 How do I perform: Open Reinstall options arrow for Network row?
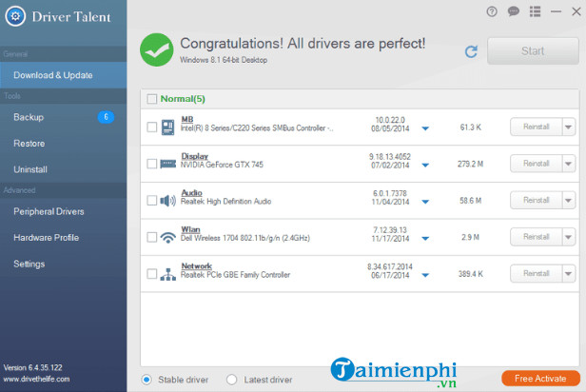(x=569, y=273)
